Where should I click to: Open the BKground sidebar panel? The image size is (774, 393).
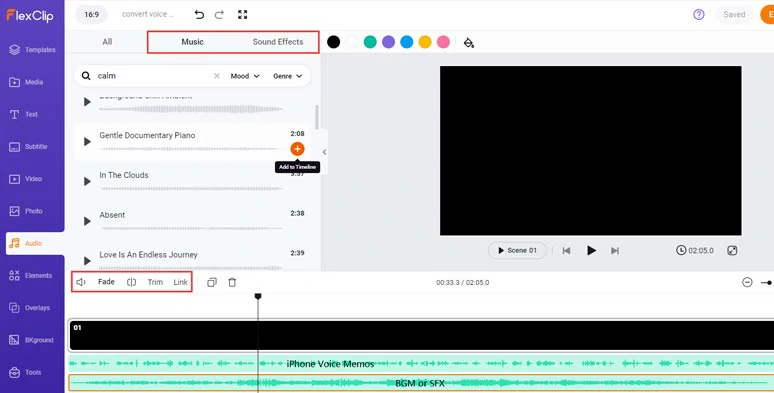(32, 340)
